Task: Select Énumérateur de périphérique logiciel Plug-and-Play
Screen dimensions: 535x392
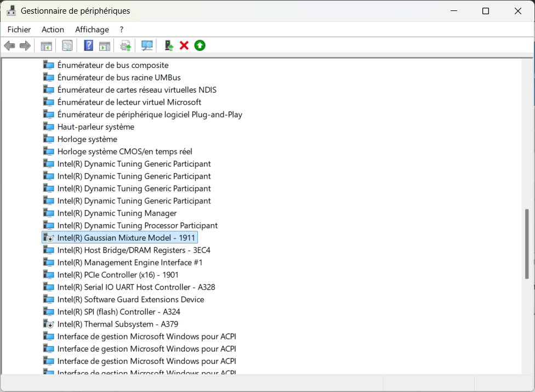Action: tap(150, 115)
